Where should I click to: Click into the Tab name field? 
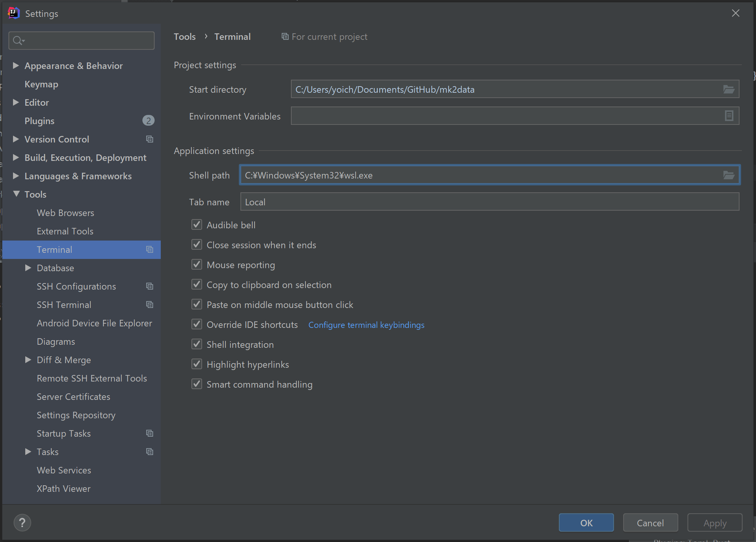point(489,202)
